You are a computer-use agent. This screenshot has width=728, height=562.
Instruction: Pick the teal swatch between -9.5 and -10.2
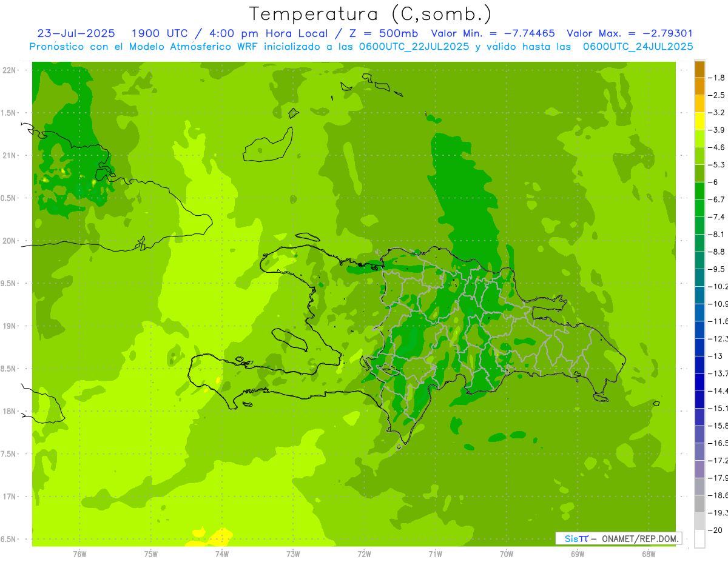[x=699, y=278]
